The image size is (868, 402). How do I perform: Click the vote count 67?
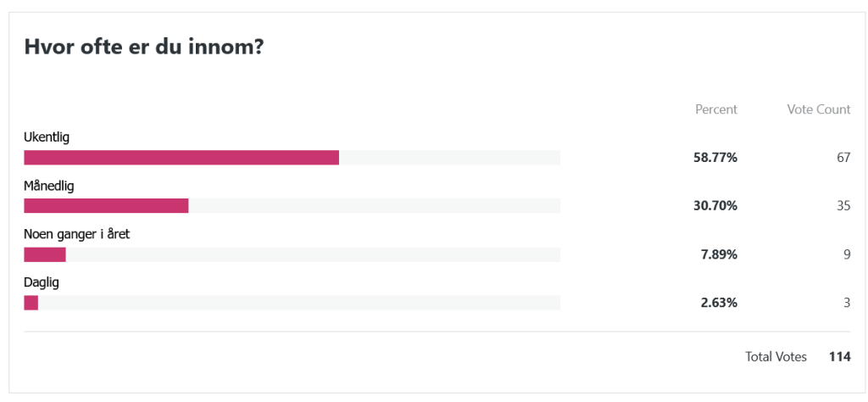(843, 158)
